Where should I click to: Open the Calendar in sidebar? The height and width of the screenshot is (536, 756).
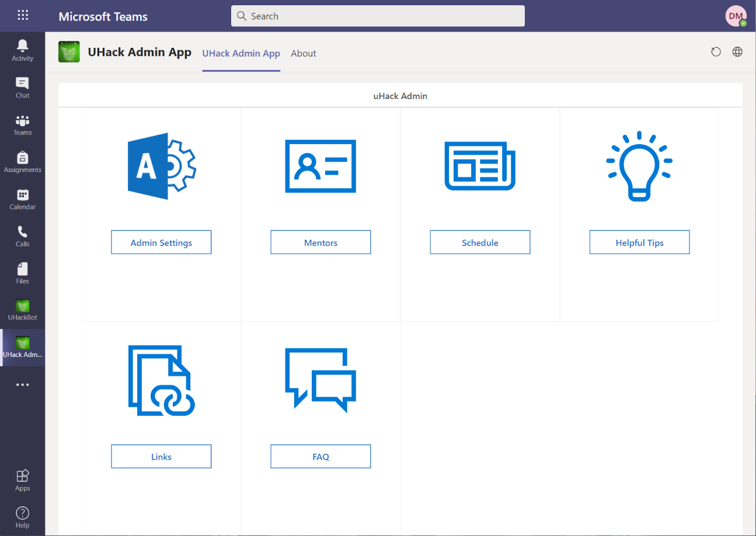coord(22,199)
